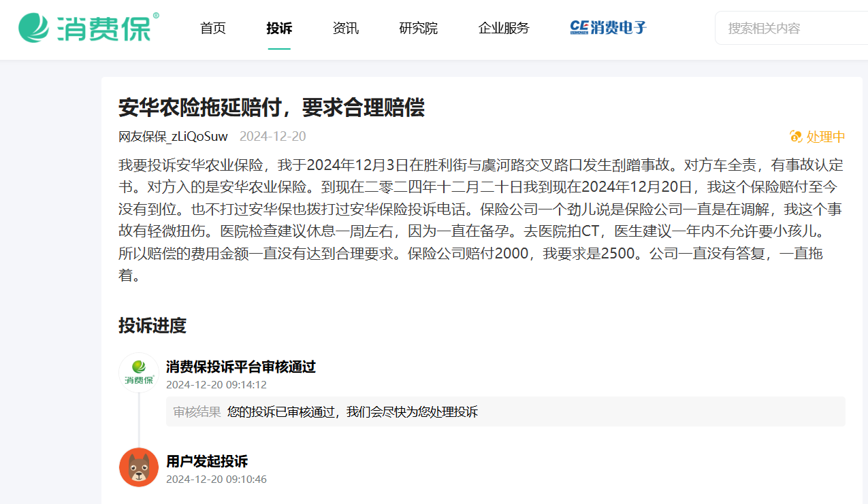Click 消费保投诉平台审核通过 timeline entry
This screenshot has width=868, height=504.
241,367
